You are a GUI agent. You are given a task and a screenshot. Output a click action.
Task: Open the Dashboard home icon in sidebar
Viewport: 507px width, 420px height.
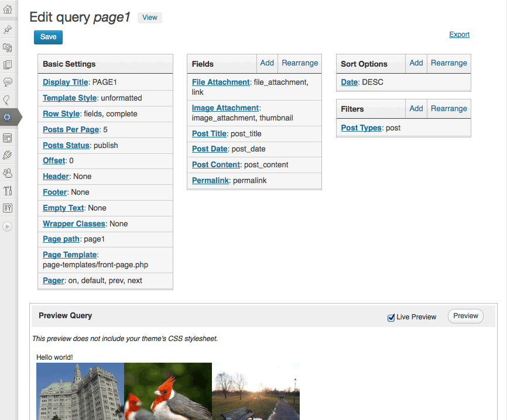pos(8,9)
